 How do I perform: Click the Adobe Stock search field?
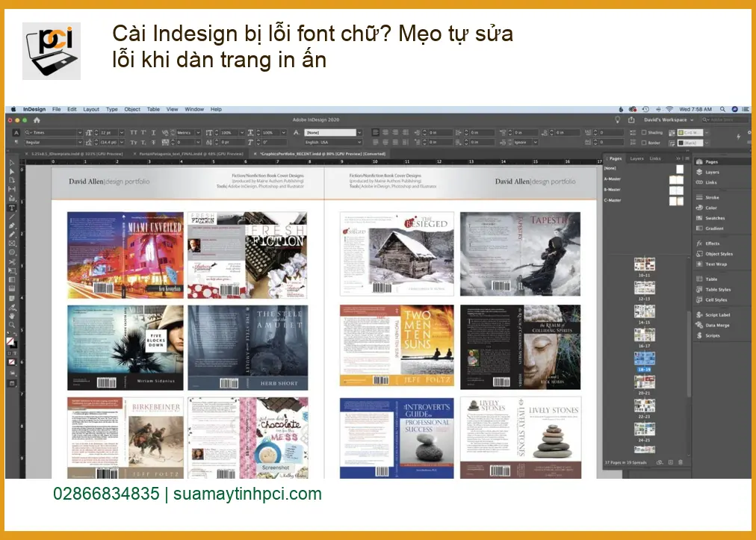[x=725, y=120]
